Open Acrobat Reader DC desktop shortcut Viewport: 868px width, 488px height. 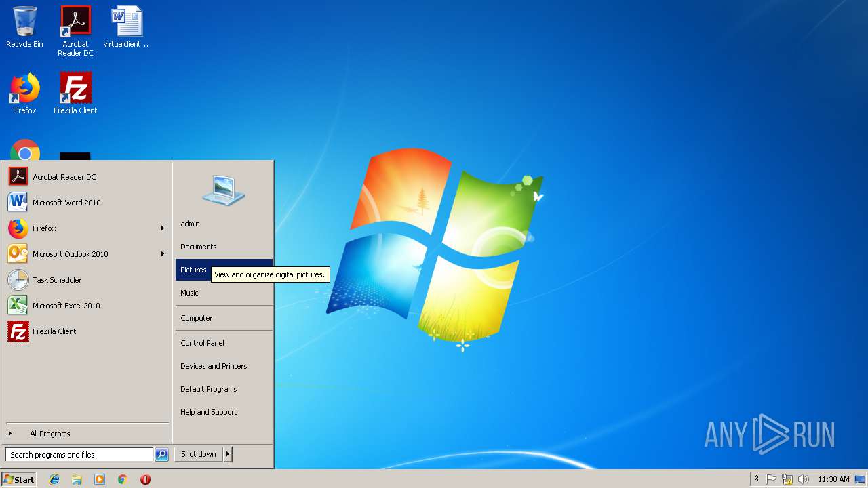[75, 30]
